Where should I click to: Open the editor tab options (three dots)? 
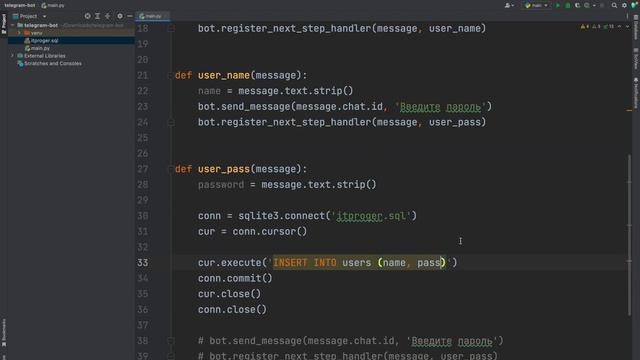(x=627, y=16)
